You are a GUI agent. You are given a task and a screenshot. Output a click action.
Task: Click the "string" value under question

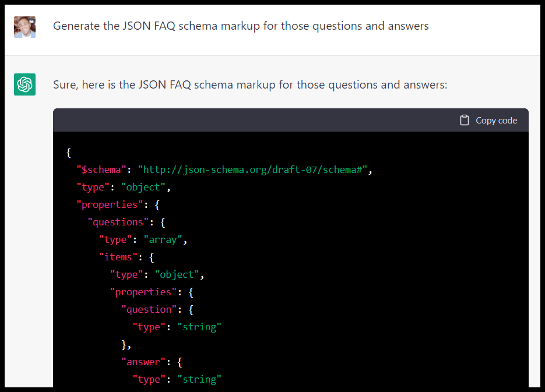coord(199,327)
